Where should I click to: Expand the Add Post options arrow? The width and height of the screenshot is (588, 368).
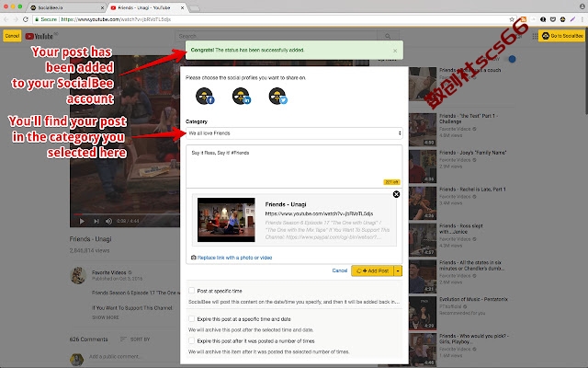click(398, 270)
